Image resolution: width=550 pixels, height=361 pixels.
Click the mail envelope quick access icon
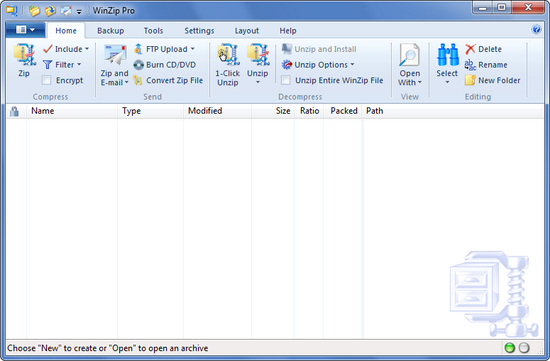66,11
